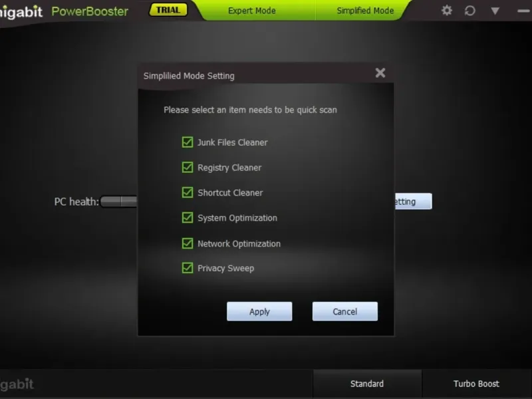Select the Standard tab at bottom

point(367,384)
